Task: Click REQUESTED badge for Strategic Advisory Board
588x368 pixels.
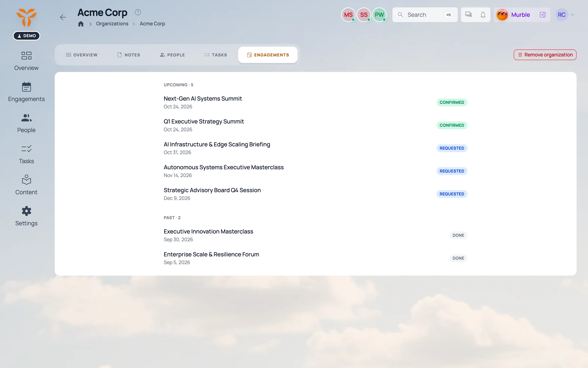Action: click(x=452, y=194)
